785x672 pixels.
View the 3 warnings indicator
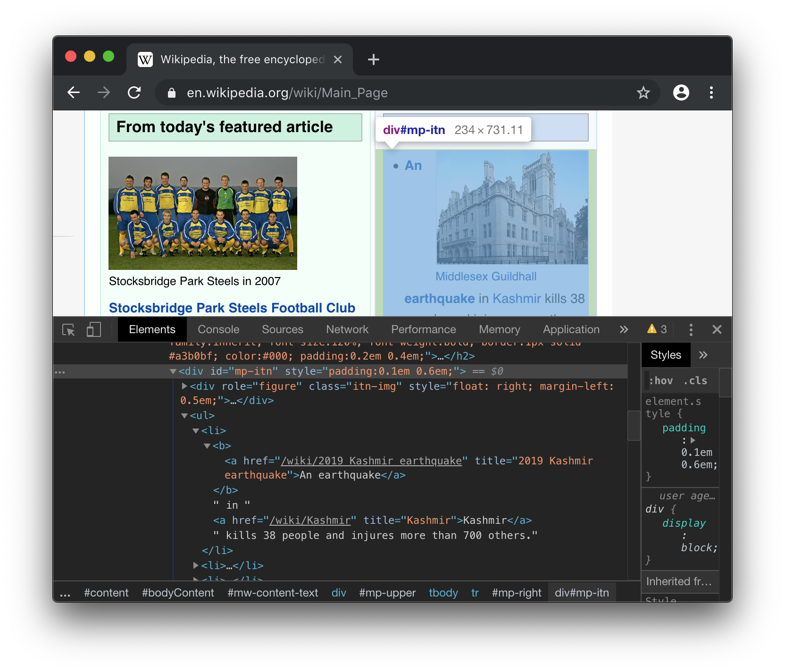click(657, 329)
